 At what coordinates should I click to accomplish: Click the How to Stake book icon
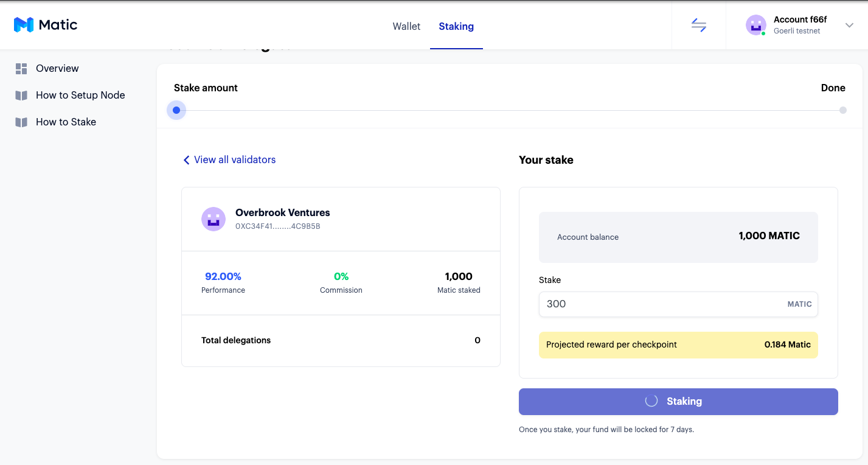[21, 122]
